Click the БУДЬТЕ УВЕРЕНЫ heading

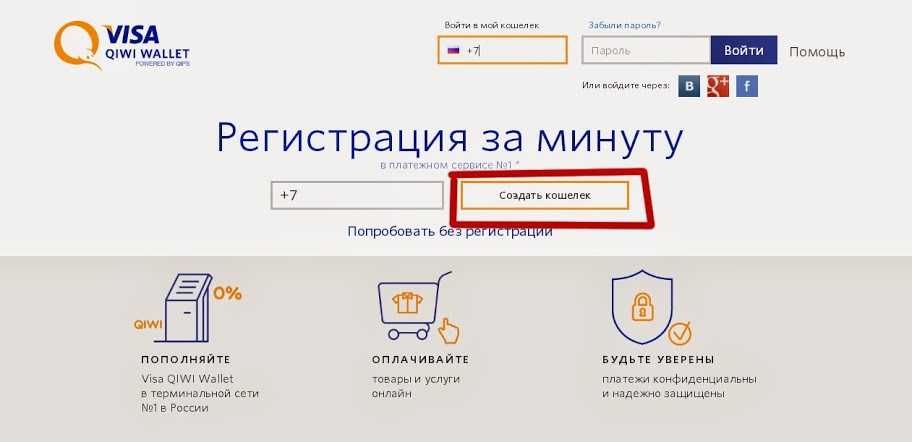pos(658,359)
